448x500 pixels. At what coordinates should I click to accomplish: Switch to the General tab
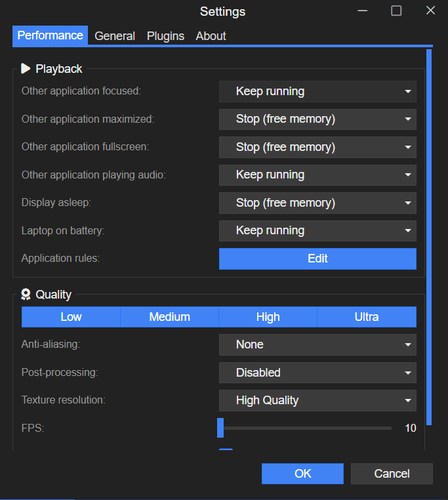point(115,36)
